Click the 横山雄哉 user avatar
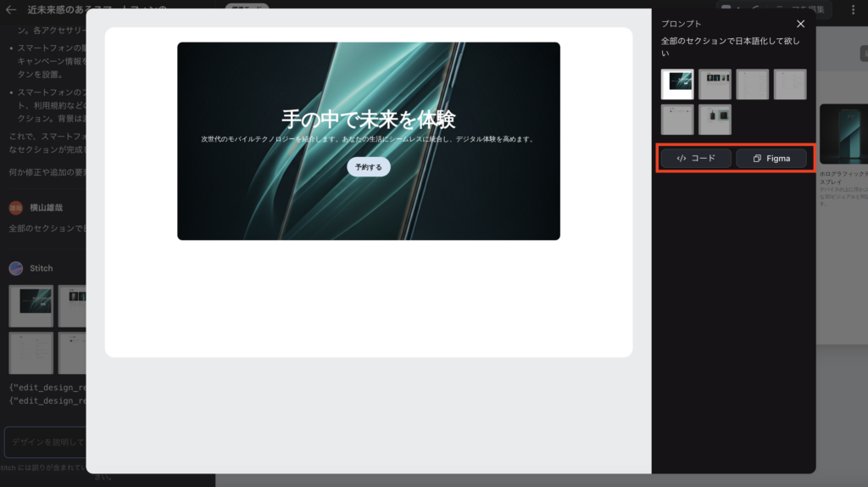The image size is (868, 487). [16, 208]
